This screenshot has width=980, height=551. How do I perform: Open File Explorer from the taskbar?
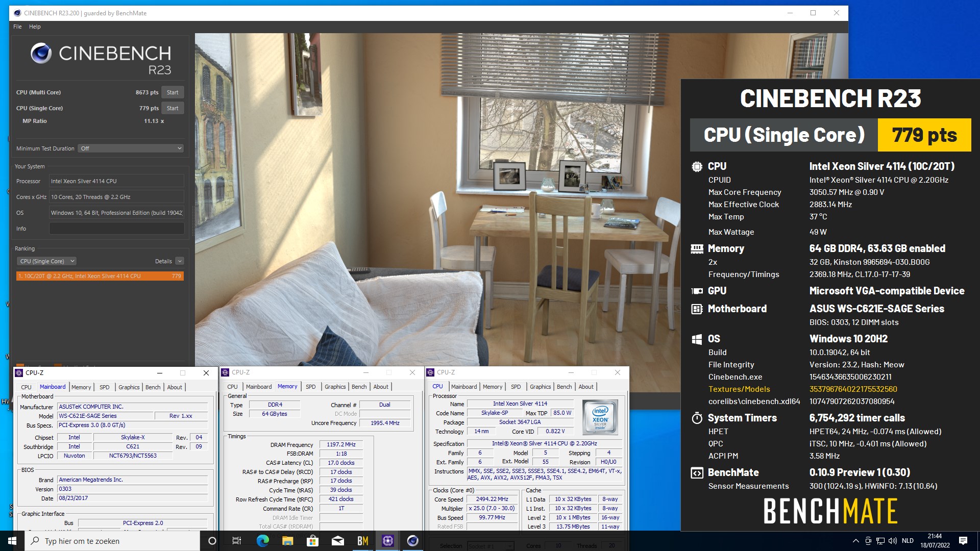(287, 541)
